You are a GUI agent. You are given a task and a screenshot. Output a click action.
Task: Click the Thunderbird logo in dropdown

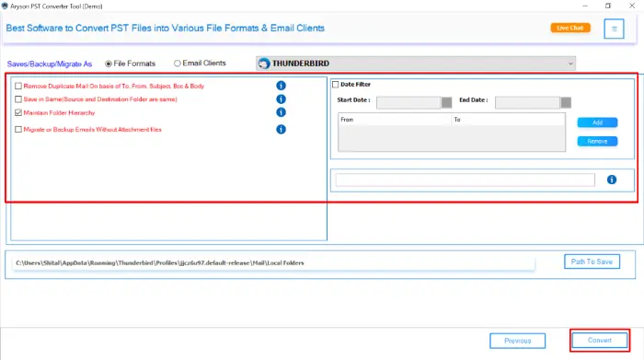[x=264, y=64]
